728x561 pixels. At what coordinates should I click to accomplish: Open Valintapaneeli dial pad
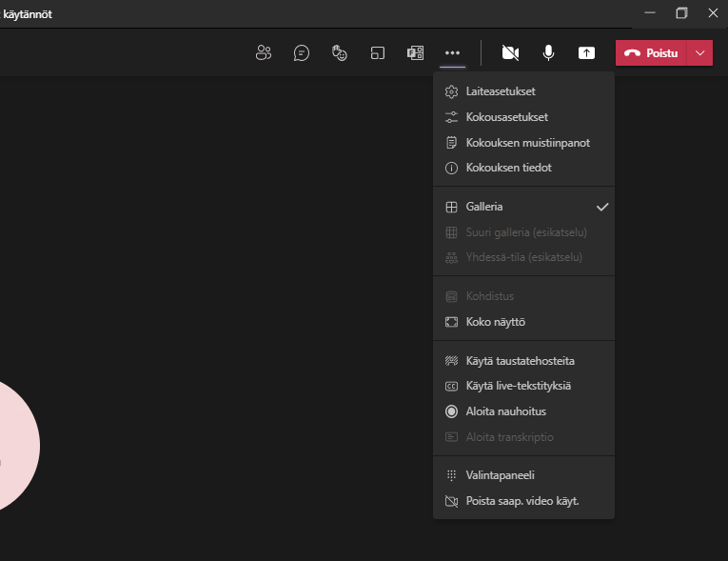[523, 475]
